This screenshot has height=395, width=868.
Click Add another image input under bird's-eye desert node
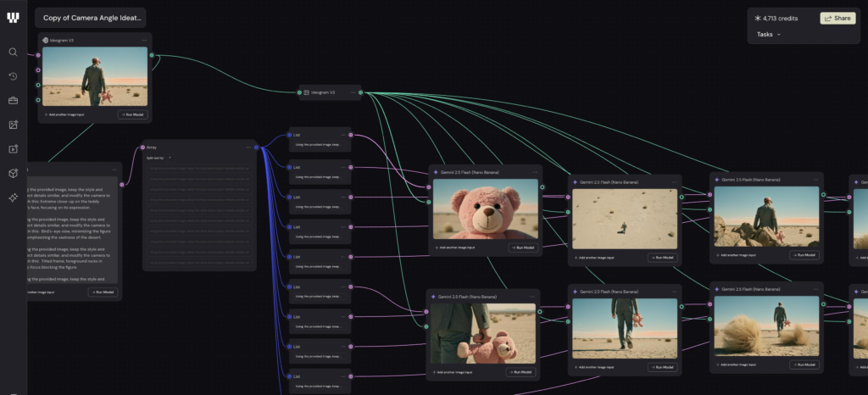600,257
